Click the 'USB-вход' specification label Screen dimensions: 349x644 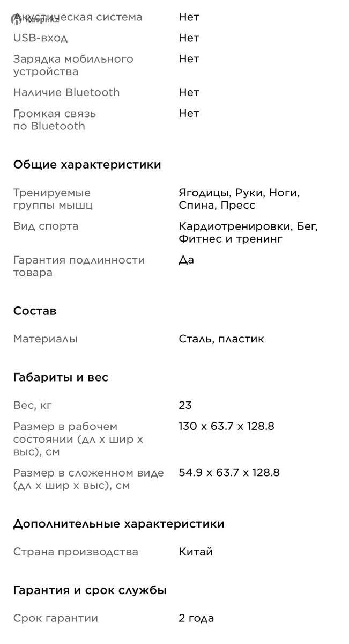40,38
